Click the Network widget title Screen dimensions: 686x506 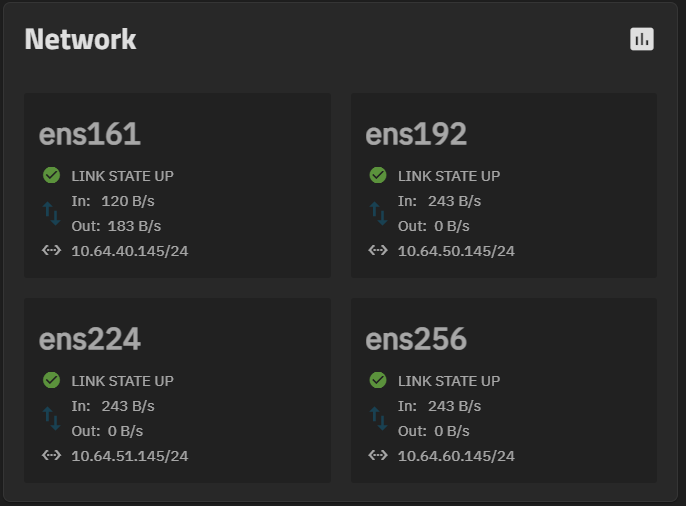pyautogui.click(x=80, y=39)
